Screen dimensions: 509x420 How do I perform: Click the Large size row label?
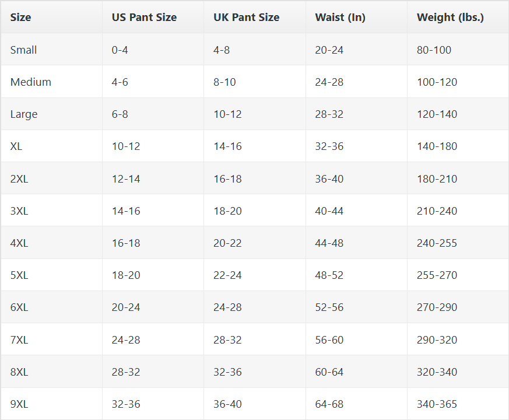pyautogui.click(x=24, y=114)
